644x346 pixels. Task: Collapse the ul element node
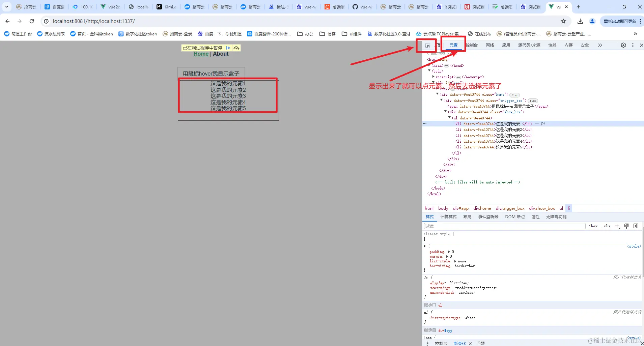click(450, 118)
